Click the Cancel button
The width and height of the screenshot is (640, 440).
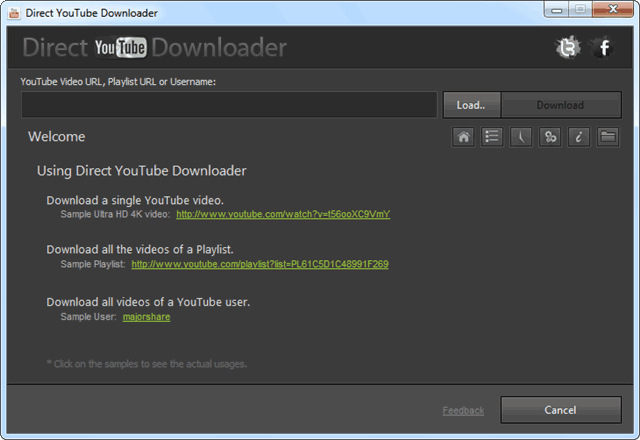coord(561,410)
